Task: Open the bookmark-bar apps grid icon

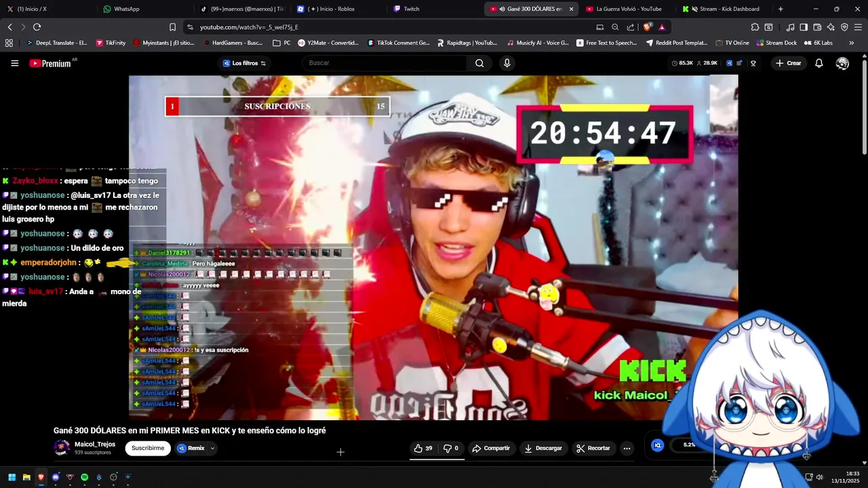Action: pyautogui.click(x=9, y=43)
